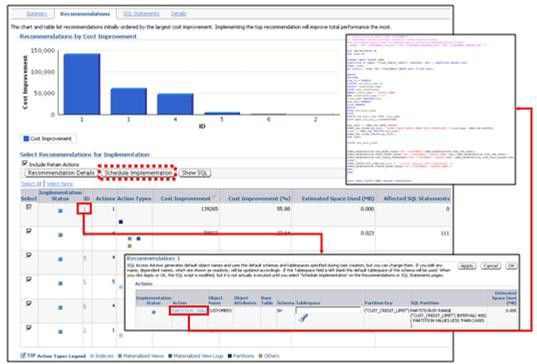Open the Details tab
This screenshot has height=364, width=537.
coord(178,14)
